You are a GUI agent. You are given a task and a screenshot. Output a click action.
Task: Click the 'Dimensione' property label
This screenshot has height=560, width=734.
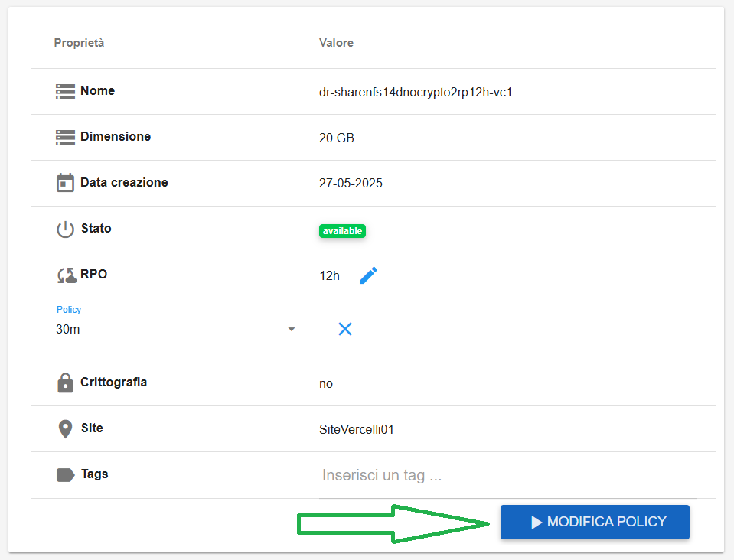click(116, 136)
